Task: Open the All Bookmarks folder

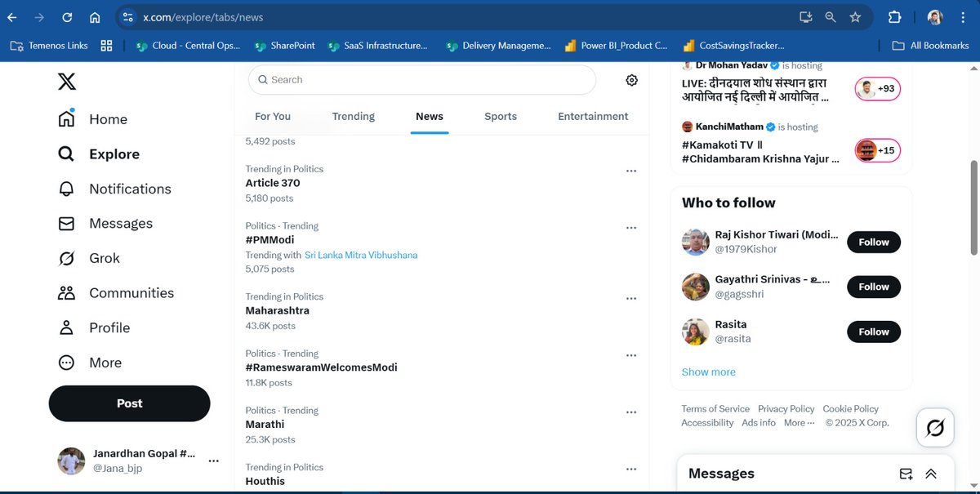Action: pyautogui.click(x=930, y=46)
